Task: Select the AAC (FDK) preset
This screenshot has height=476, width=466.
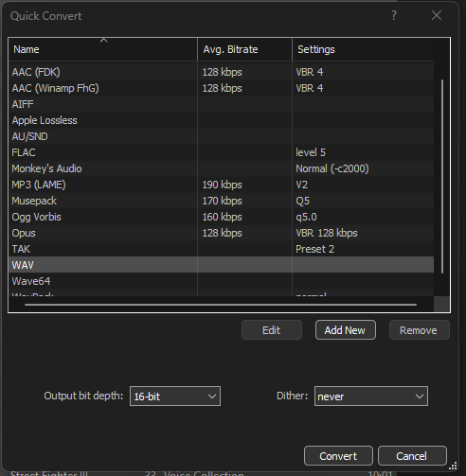Action: [x=221, y=72]
